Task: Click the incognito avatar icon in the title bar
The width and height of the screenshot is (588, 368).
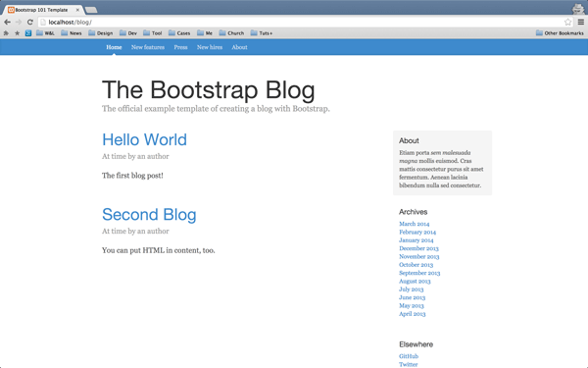Action: pos(578,9)
